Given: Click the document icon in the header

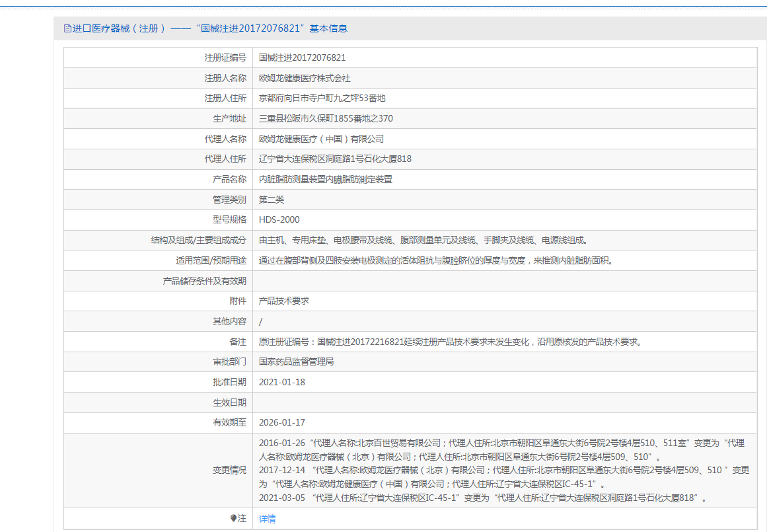Looking at the screenshot, I should (67, 28).
